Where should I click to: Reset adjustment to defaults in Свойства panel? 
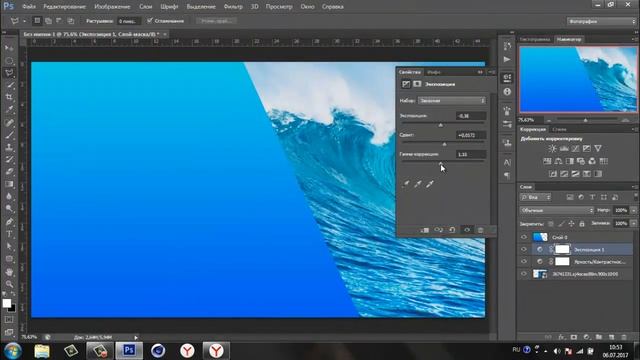pos(452,230)
